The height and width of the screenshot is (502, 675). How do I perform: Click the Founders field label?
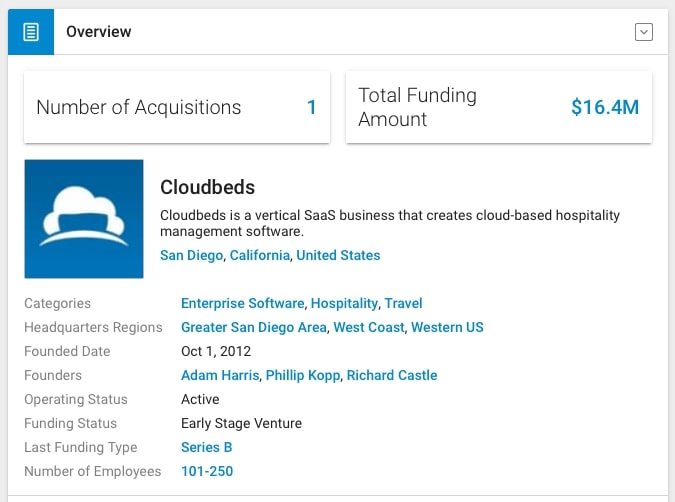tap(53, 375)
